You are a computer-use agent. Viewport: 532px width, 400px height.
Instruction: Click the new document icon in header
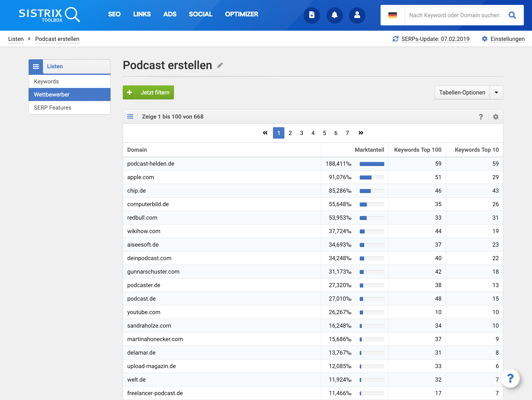click(x=312, y=15)
